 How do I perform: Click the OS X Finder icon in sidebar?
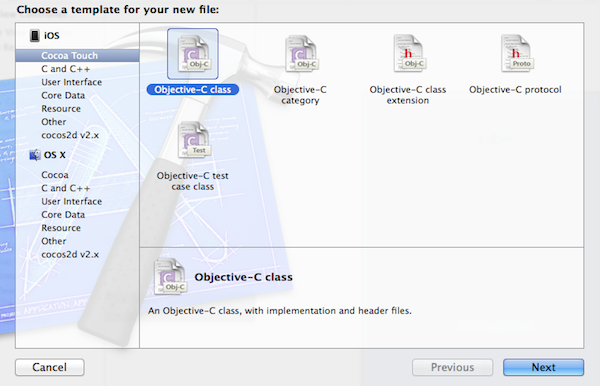pyautogui.click(x=35, y=155)
